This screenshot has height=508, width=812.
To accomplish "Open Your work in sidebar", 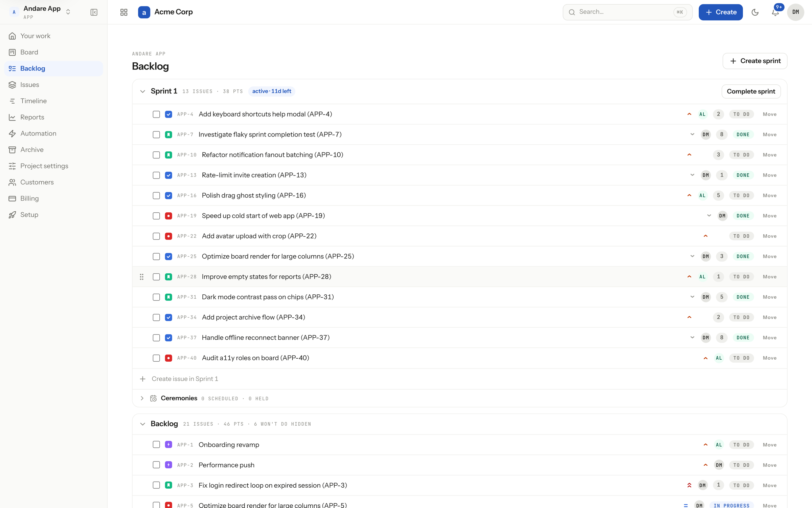I will point(53,36).
